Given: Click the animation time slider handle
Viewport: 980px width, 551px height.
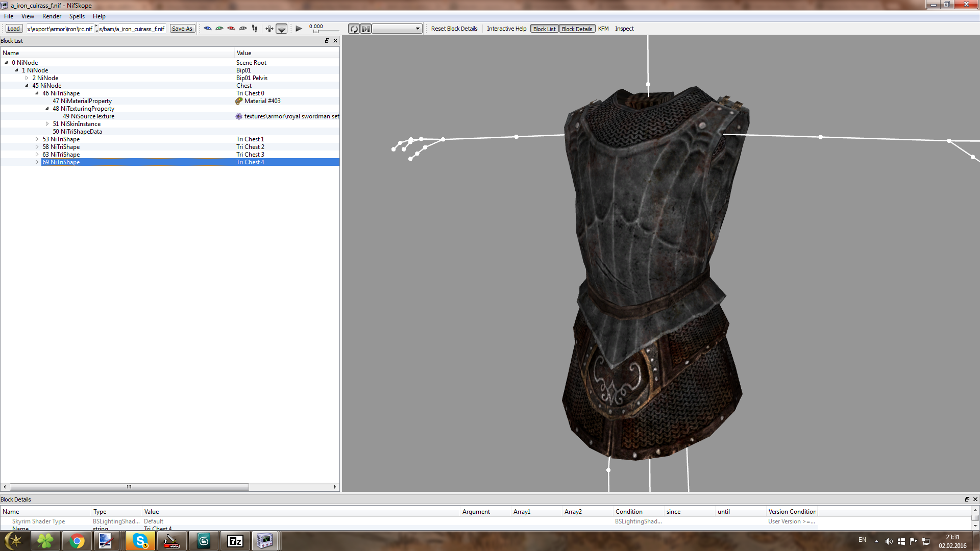Looking at the screenshot, I should (x=316, y=31).
